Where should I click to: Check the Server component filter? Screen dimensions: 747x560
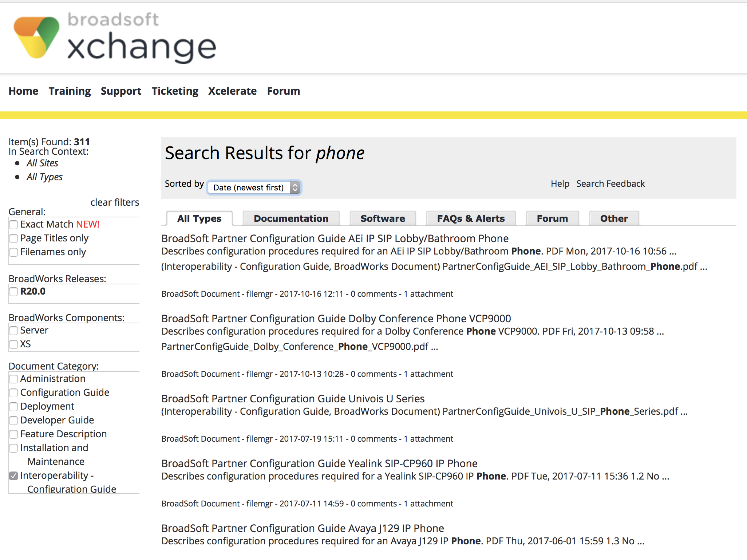(13, 331)
